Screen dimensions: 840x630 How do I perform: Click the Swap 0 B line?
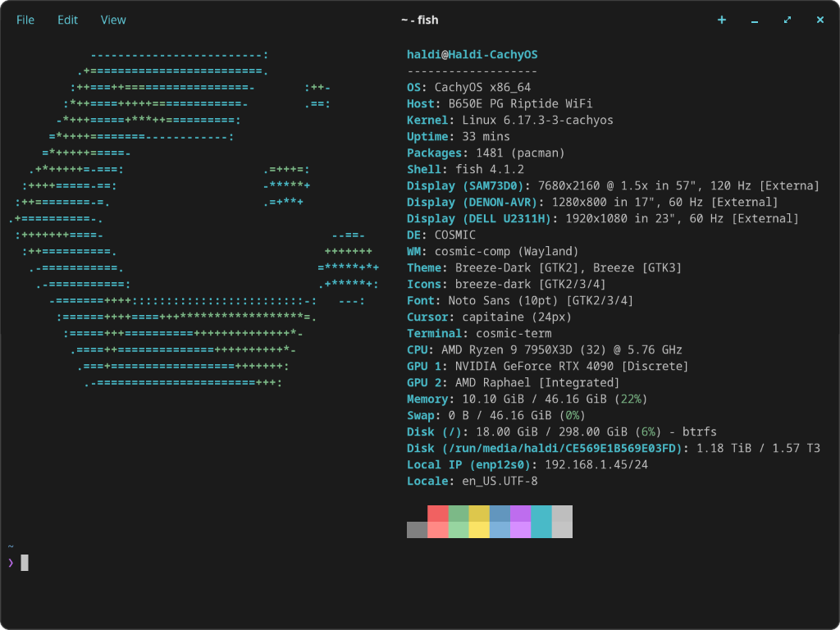tap(496, 415)
